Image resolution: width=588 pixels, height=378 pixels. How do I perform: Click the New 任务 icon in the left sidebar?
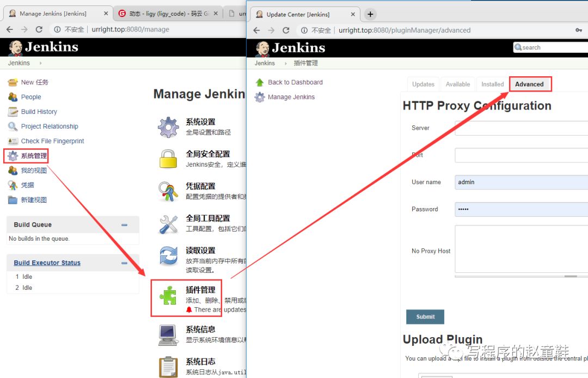click(x=13, y=82)
